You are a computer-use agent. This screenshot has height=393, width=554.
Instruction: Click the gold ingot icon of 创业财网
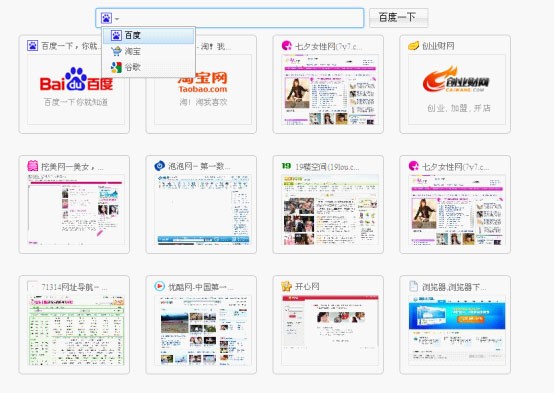point(413,46)
